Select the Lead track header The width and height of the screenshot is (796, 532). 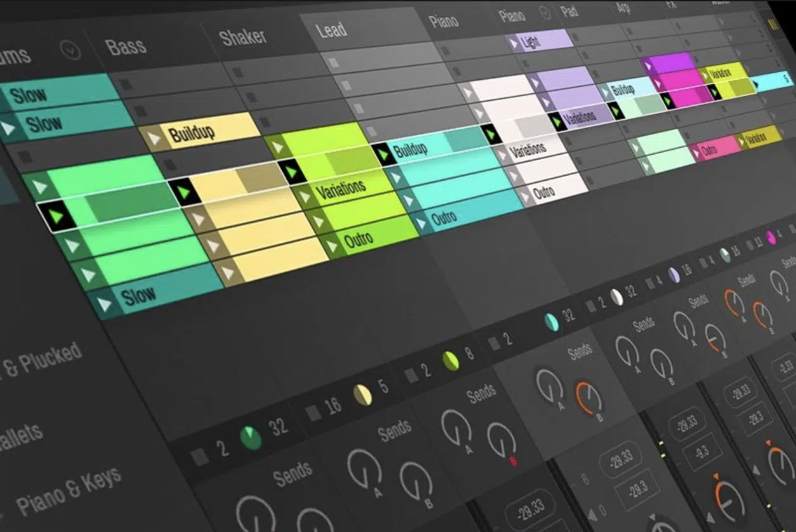[x=331, y=29]
